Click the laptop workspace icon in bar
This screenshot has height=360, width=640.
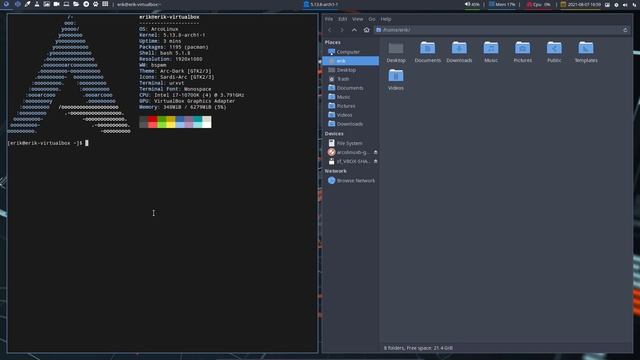tap(66, 4)
